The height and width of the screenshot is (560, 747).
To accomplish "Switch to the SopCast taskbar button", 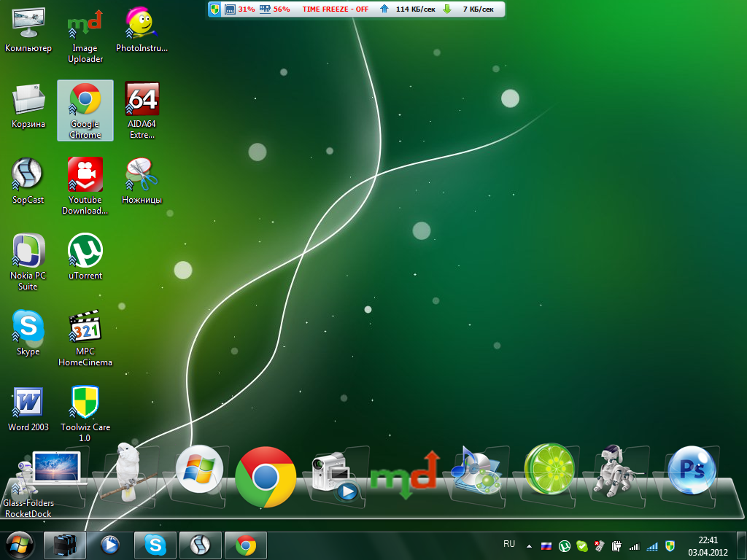I will point(200,545).
